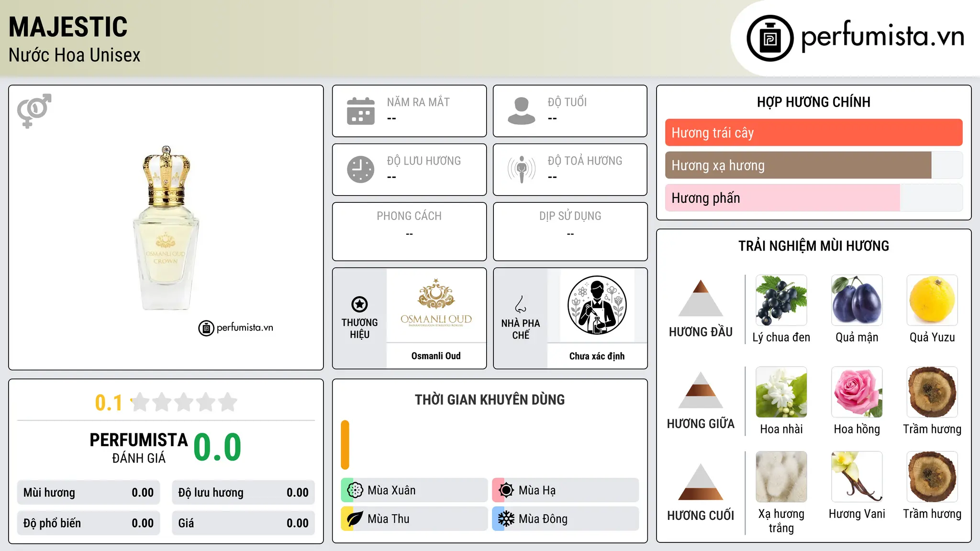Screen dimensions: 980x551
Task: Click the Độ lưu hương score row
Action: point(244,493)
